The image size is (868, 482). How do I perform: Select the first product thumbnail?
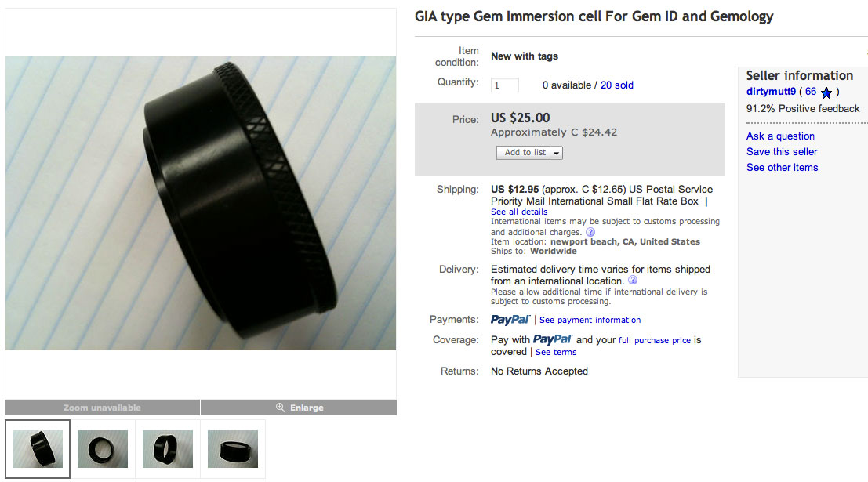[38, 449]
